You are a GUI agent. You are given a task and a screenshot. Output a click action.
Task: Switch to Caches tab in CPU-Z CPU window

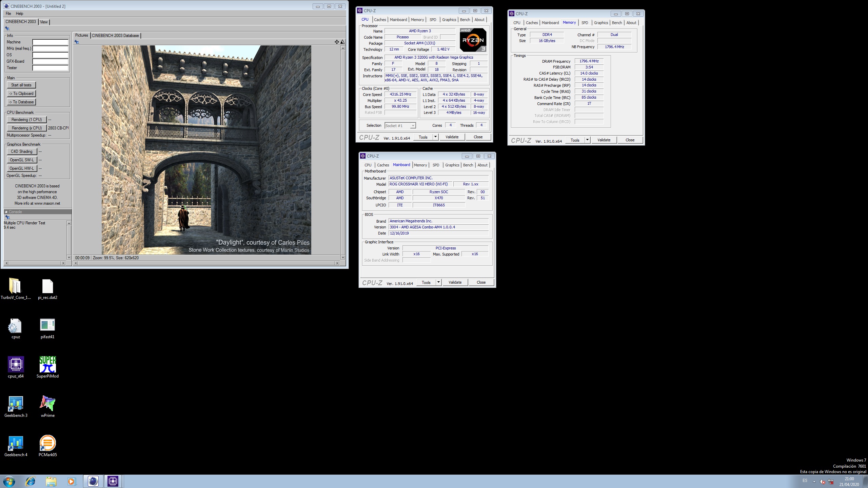(x=380, y=20)
